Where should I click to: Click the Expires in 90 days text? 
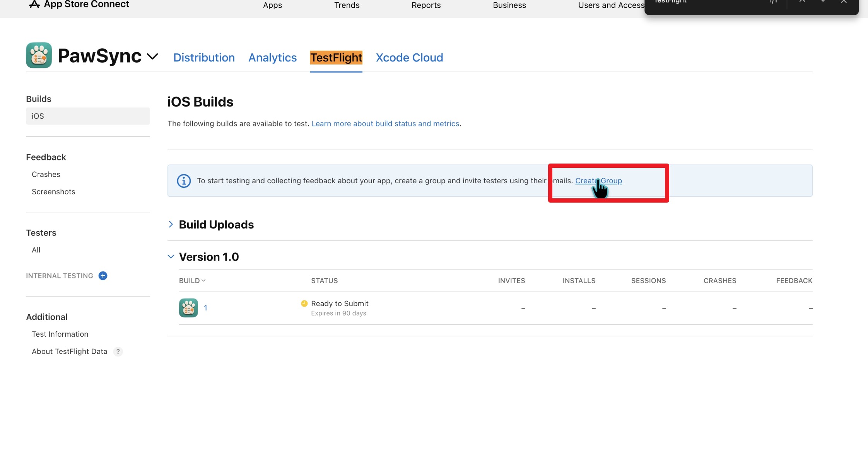(338, 313)
